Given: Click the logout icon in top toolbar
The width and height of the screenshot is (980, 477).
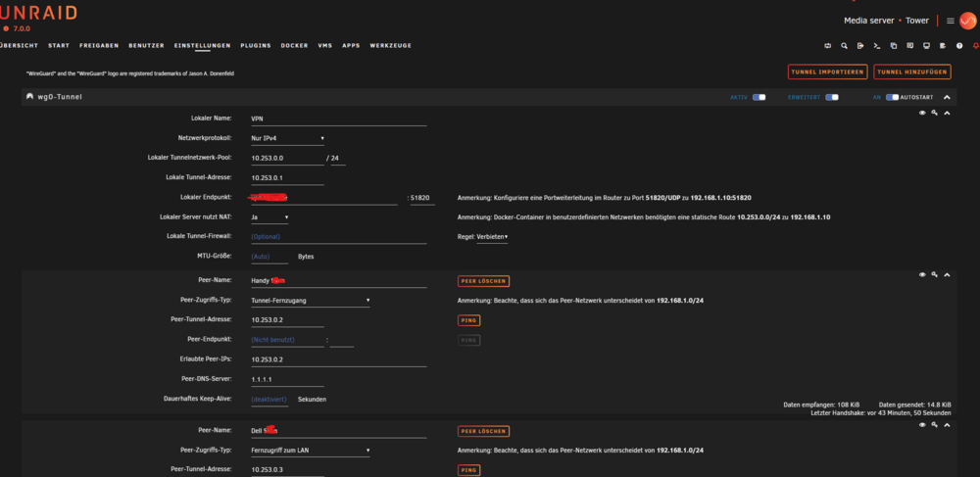Looking at the screenshot, I should pyautogui.click(x=860, y=46).
